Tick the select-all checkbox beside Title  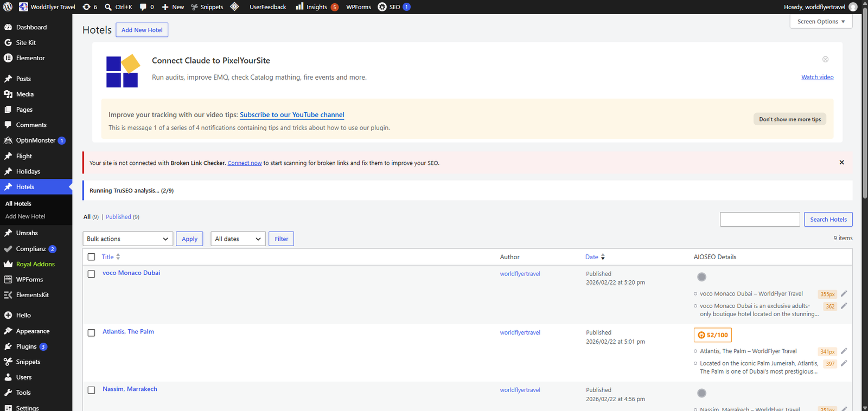click(x=91, y=257)
